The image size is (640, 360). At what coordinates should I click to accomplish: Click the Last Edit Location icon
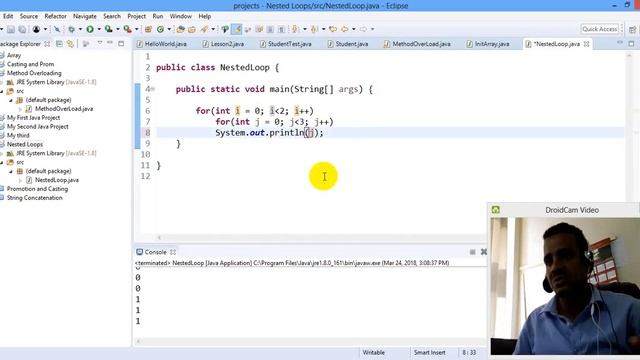click(333, 29)
